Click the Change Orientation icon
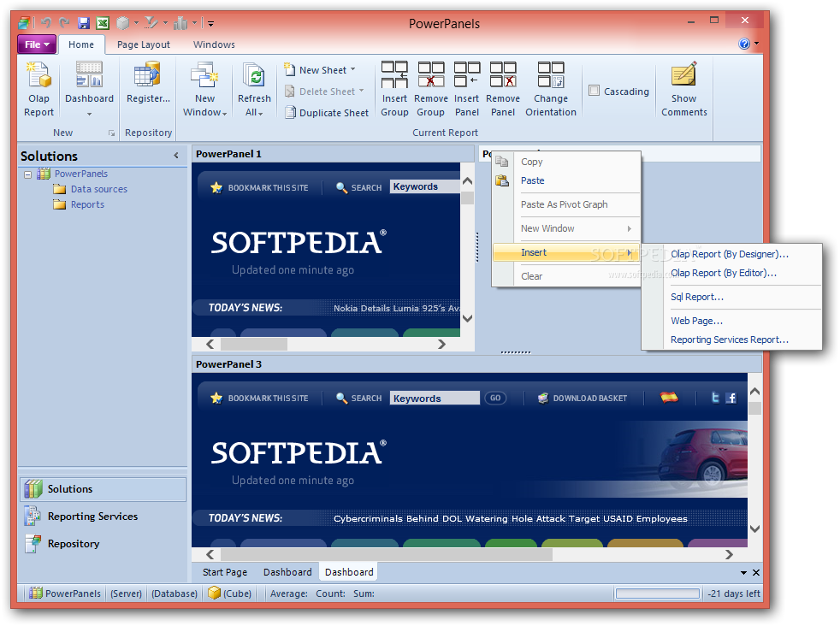This screenshot has width=840, height=626. (x=551, y=74)
